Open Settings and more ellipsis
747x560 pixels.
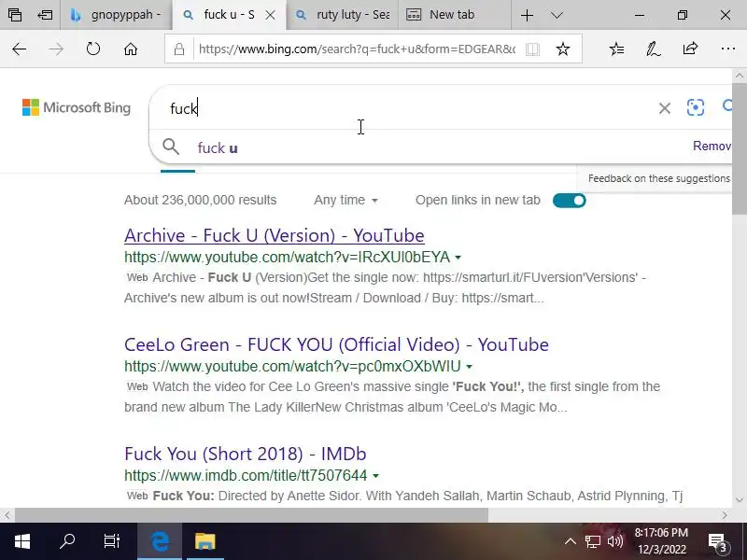point(728,49)
